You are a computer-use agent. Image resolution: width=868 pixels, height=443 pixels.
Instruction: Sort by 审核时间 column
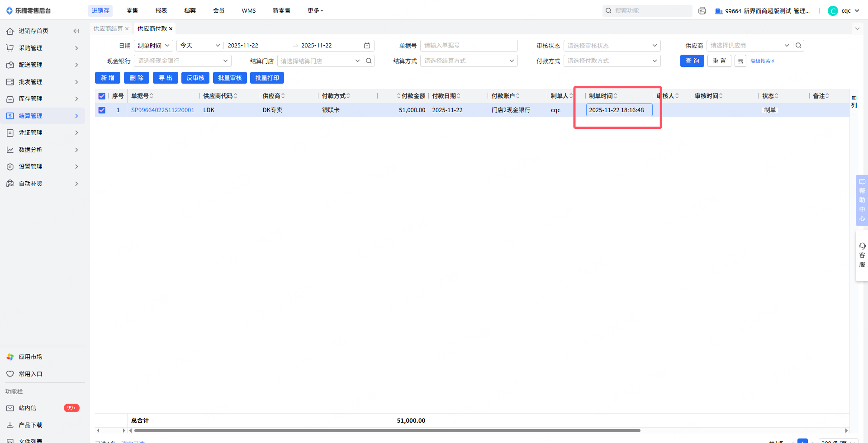coord(721,96)
